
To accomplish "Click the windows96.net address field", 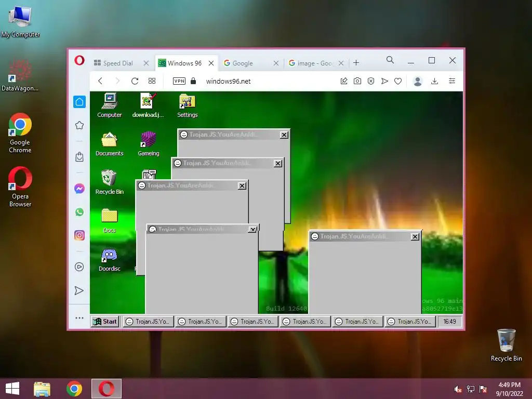I will (x=229, y=81).
